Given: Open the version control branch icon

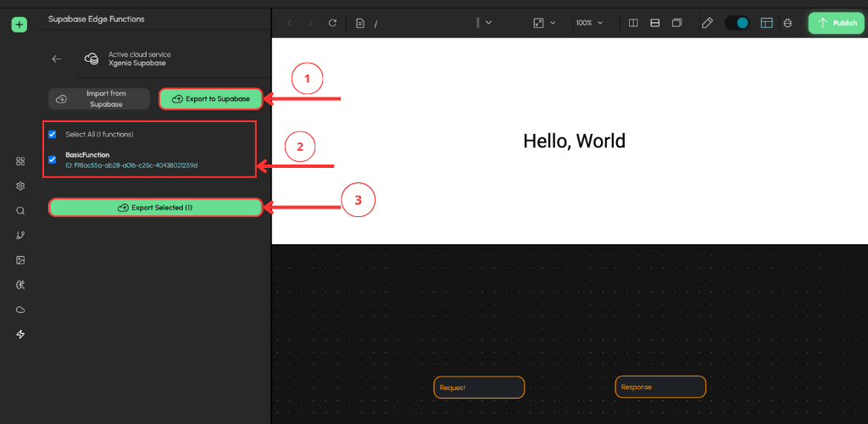Looking at the screenshot, I should pyautogui.click(x=20, y=235).
